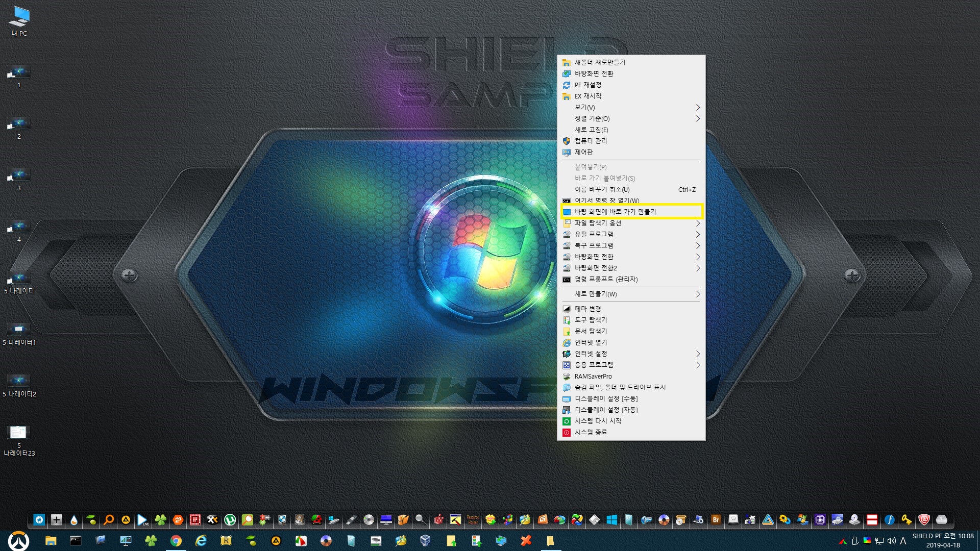This screenshot has width=980, height=551.
Task: Select the 5 나레이터 desktop icon
Action: pyautogui.click(x=19, y=283)
